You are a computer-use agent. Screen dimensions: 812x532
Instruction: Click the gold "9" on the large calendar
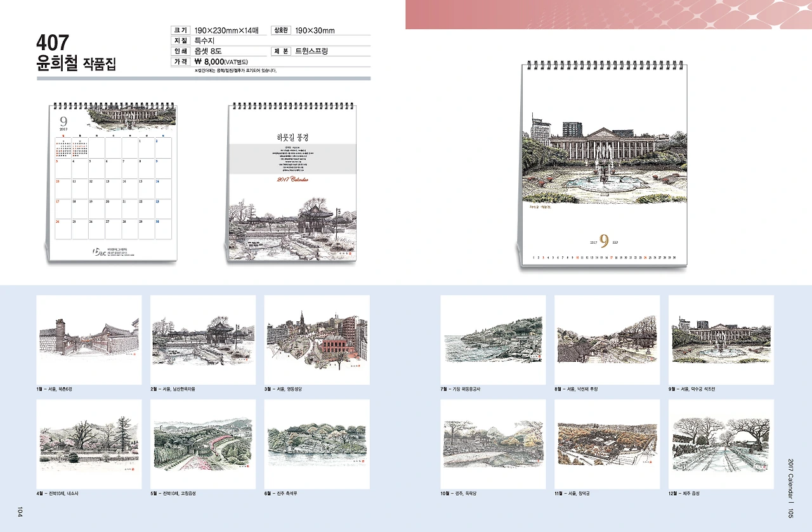tap(605, 241)
